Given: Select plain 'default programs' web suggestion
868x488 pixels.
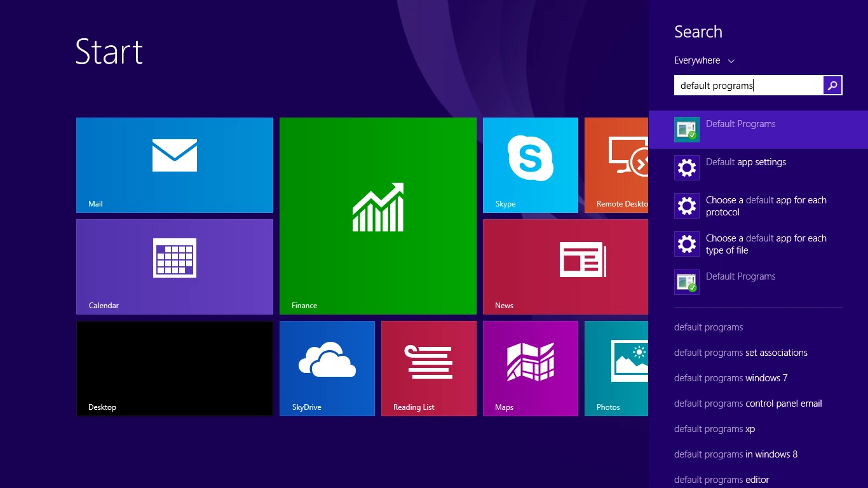Looking at the screenshot, I should pyautogui.click(x=709, y=327).
